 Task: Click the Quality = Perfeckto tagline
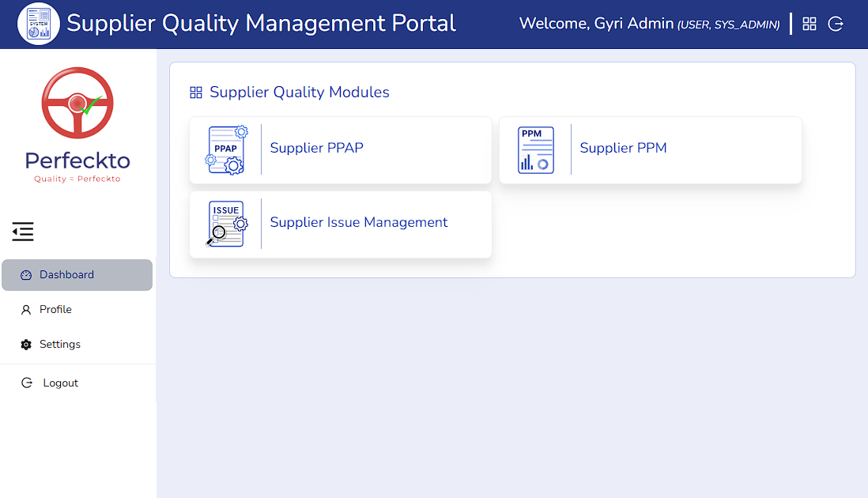pyautogui.click(x=77, y=179)
